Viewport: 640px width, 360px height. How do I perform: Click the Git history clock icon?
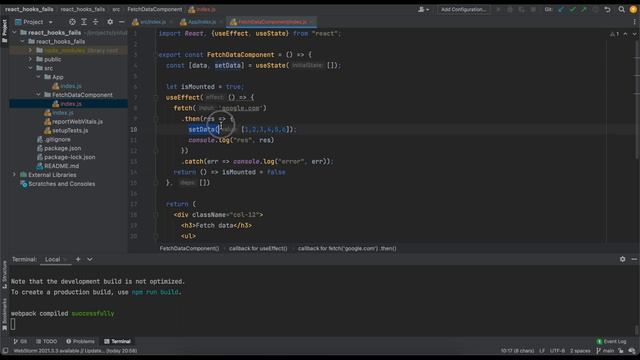[595, 9]
